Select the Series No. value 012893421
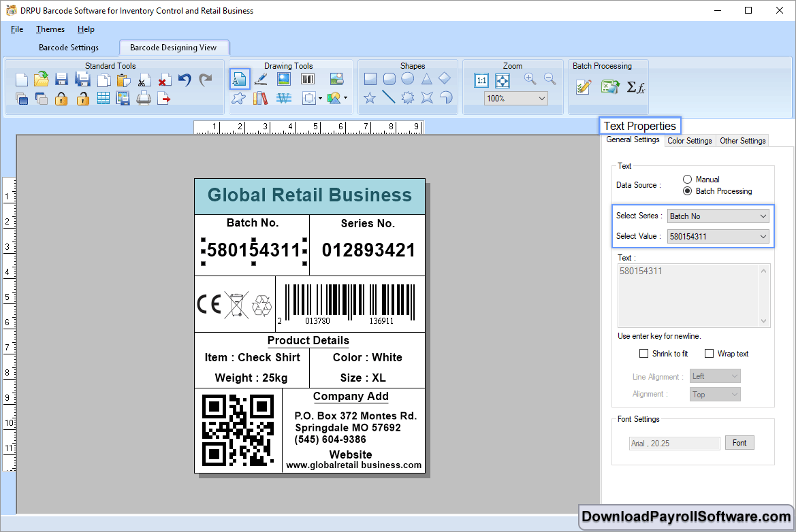Viewport: 796px width, 532px height. 368,250
